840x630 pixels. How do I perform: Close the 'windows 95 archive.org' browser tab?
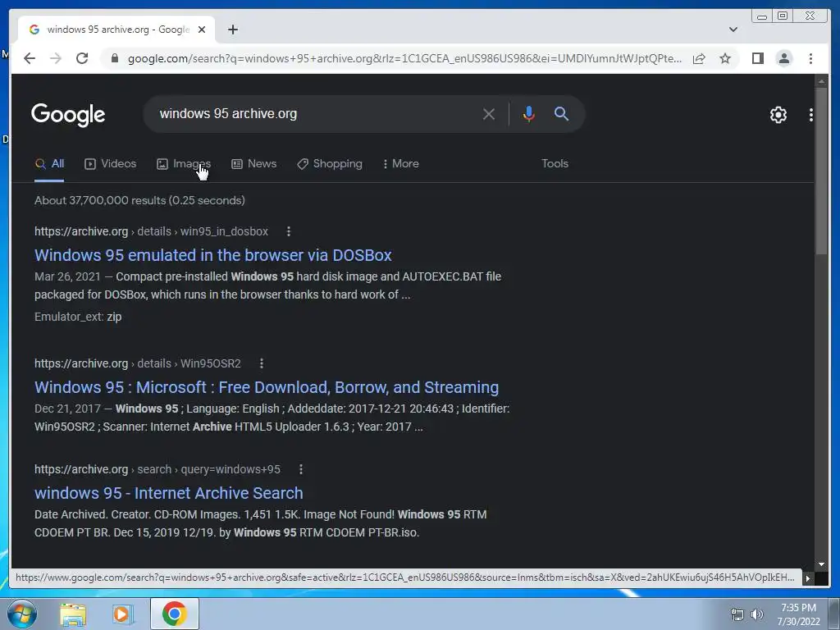[202, 30]
